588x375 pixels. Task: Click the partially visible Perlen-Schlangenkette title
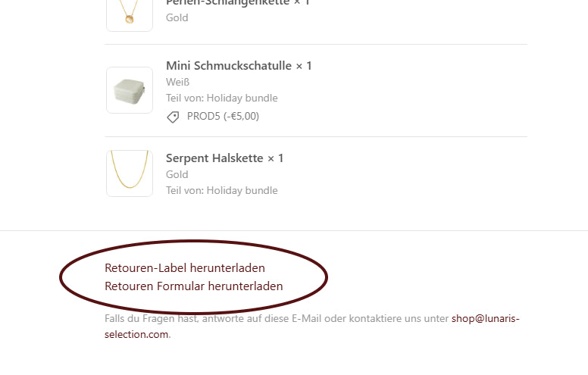[x=227, y=3]
